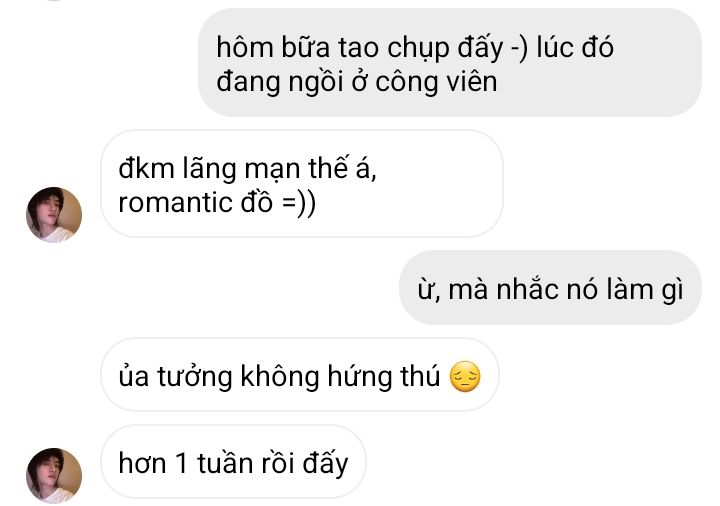Tap the "ừ, mà nhắc nó làm gì" bubble
720x506 pixels.
pyautogui.click(x=550, y=288)
